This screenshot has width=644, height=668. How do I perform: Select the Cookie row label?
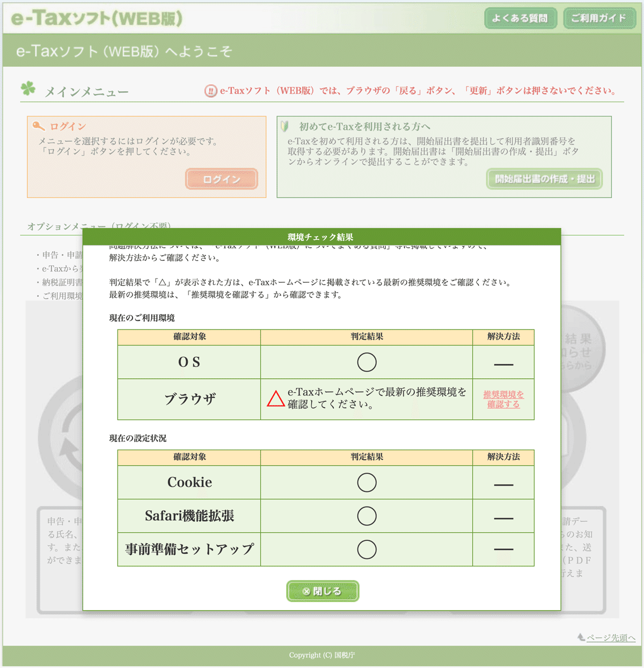(189, 482)
